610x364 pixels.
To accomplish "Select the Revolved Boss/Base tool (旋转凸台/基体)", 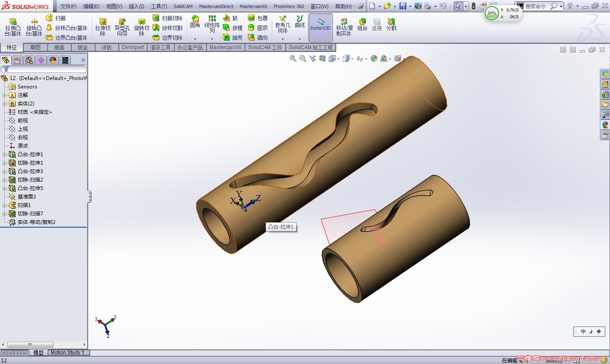I will [34, 27].
